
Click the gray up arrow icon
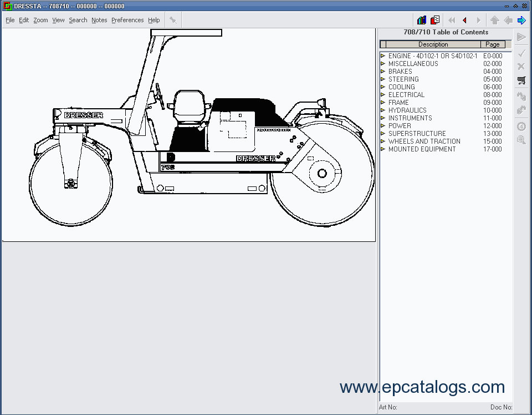click(x=495, y=21)
